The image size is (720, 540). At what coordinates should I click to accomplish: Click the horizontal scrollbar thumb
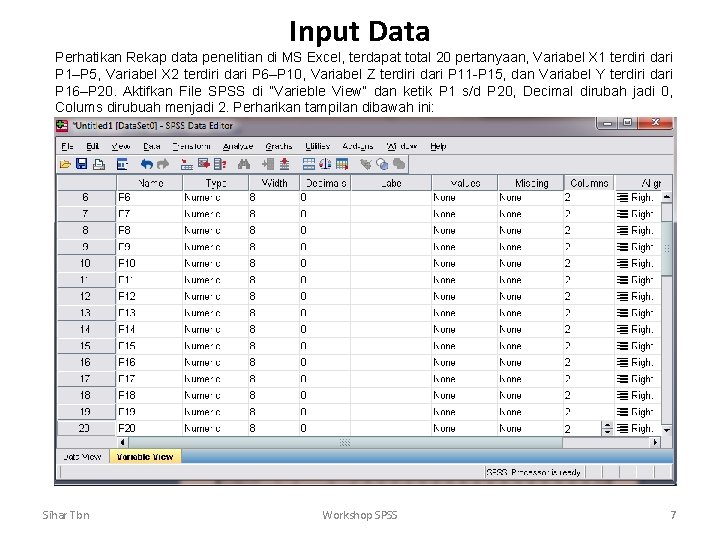tap(345, 442)
